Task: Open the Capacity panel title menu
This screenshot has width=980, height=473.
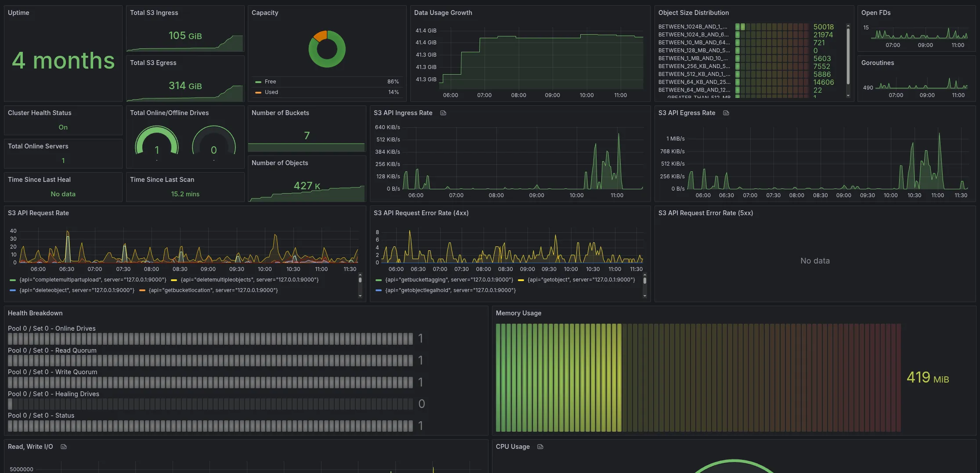Action: [x=264, y=13]
